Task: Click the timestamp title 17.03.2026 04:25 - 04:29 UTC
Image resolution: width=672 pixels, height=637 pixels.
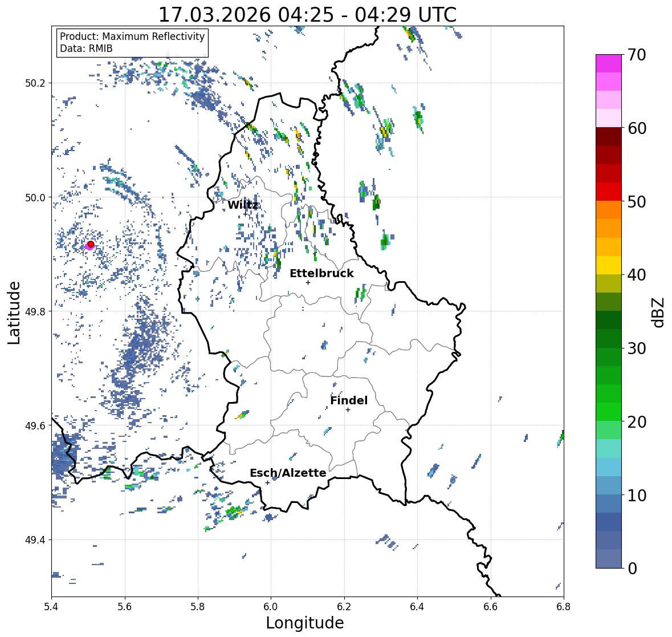Action: point(307,15)
